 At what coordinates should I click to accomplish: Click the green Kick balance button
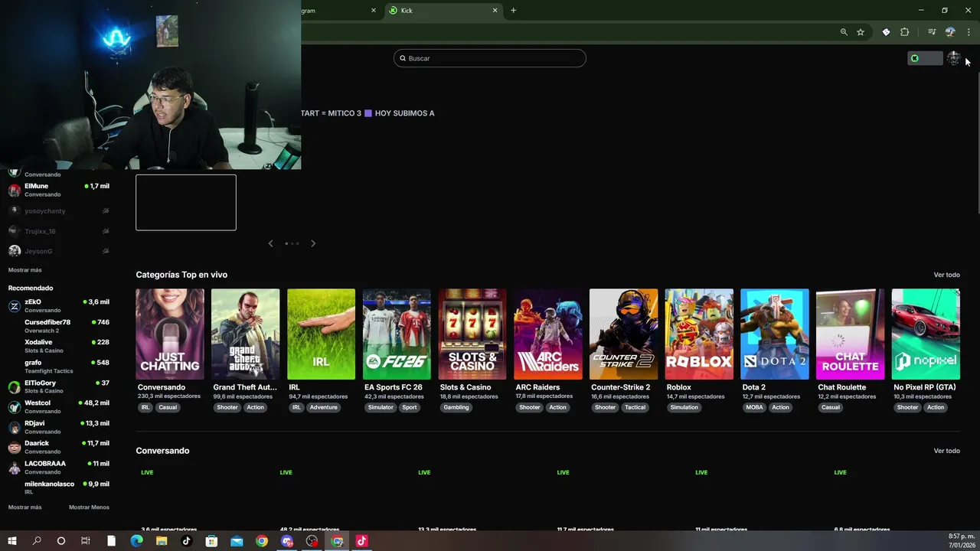(x=925, y=58)
